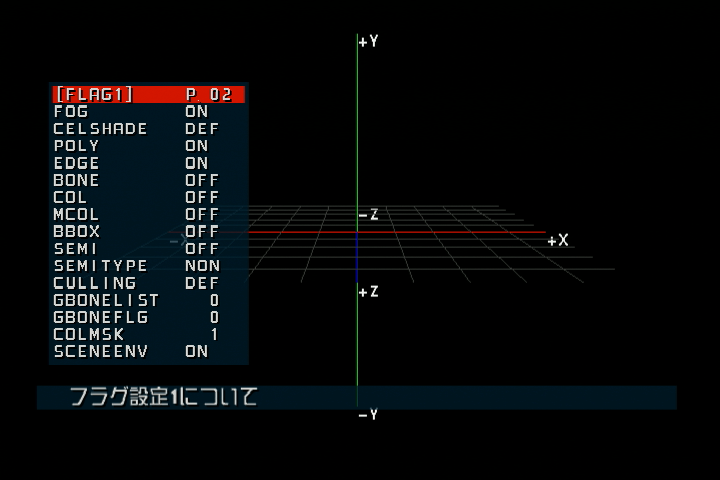Click the SEMITYPE NON value
The image size is (720, 480).
202,266
